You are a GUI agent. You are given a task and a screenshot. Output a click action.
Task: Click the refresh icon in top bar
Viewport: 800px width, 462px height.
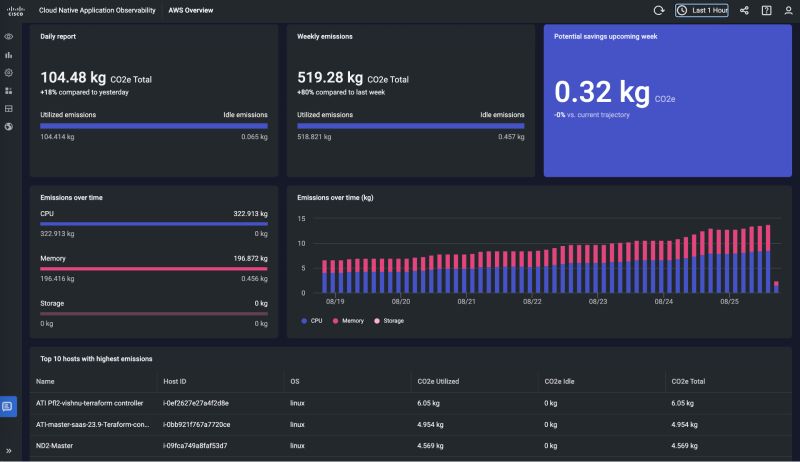pyautogui.click(x=659, y=10)
